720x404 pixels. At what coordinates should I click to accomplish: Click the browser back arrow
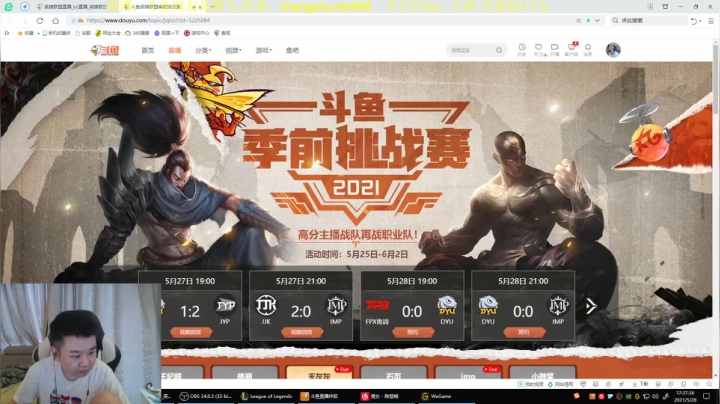tap(10, 21)
